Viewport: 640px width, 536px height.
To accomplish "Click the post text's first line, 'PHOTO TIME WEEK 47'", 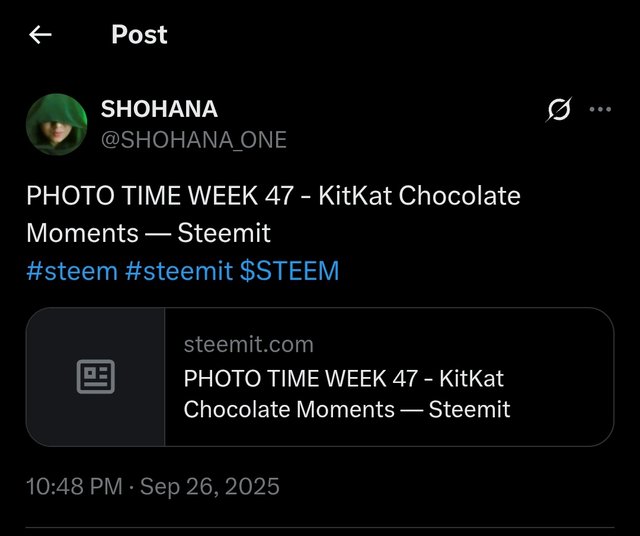I will click(x=160, y=195).
